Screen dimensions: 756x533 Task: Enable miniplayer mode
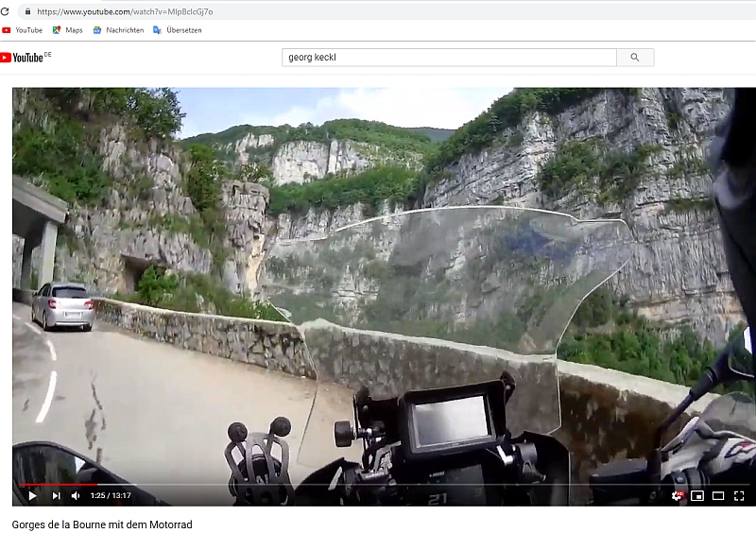[x=697, y=495]
